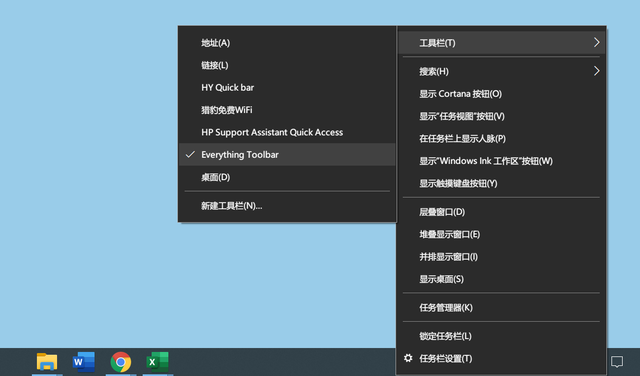Select HP Support Assistant Quick Access

287,132
